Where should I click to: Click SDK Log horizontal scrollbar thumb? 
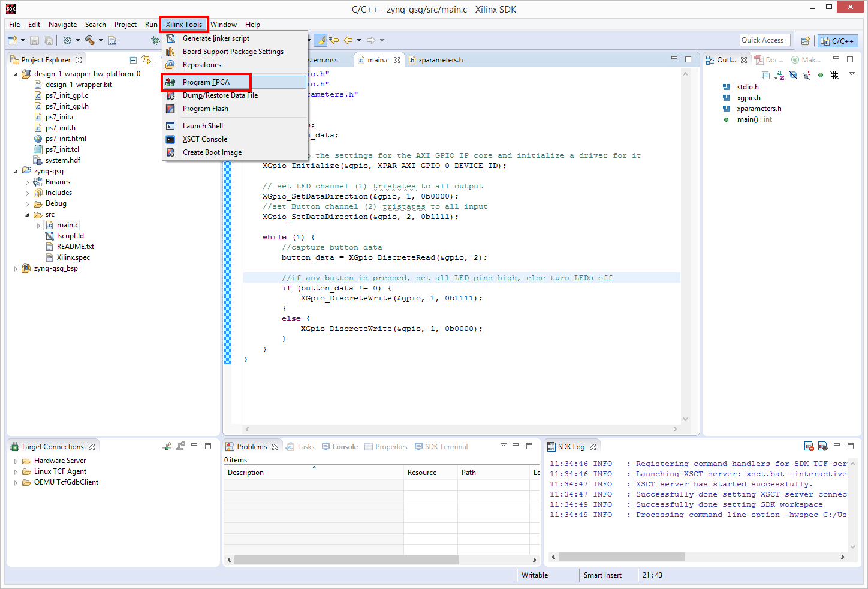[x=622, y=557]
